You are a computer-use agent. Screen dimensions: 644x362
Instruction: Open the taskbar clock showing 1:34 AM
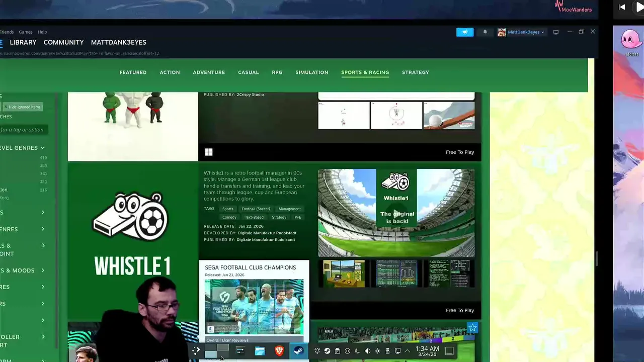tap(427, 351)
